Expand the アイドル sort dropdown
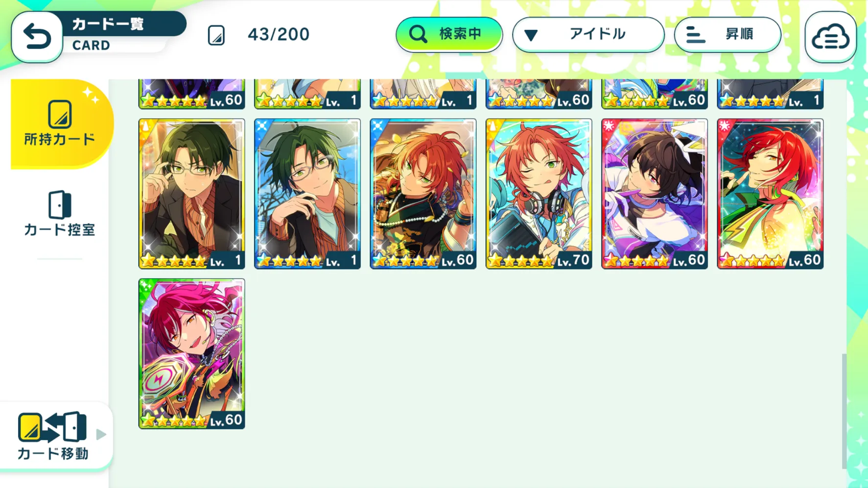Image resolution: width=868 pixels, height=488 pixels. (x=588, y=35)
